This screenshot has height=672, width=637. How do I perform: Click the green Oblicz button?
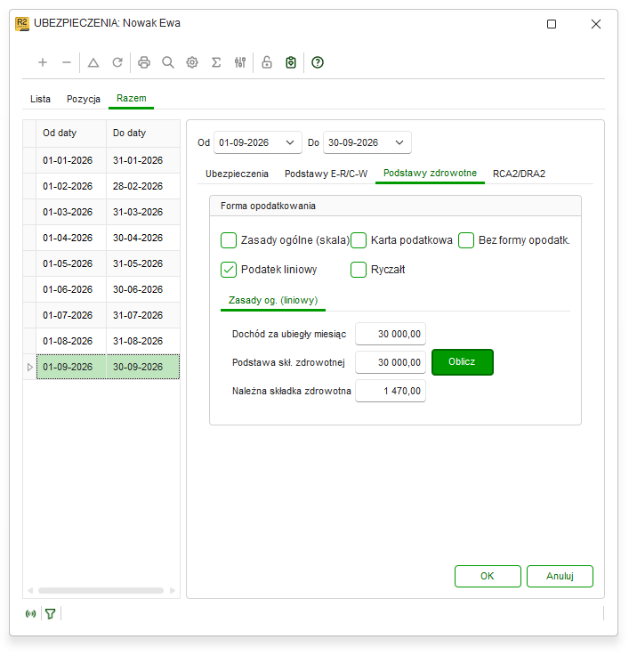463,362
